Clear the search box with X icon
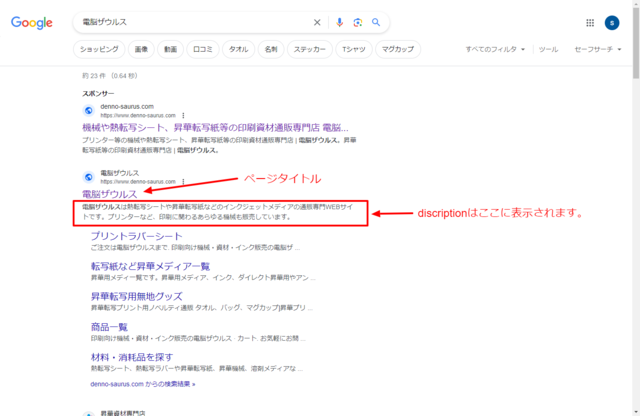The height and width of the screenshot is (416, 640). click(x=317, y=22)
